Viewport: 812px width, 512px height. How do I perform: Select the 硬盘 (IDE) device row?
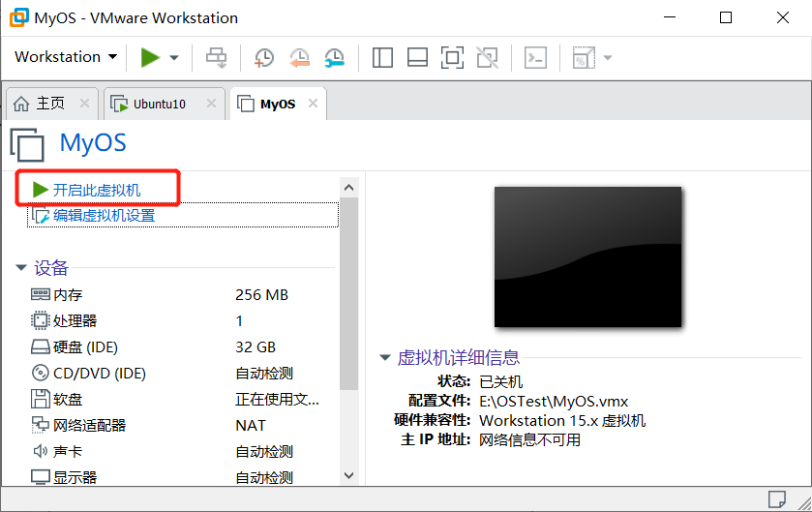tap(182, 346)
